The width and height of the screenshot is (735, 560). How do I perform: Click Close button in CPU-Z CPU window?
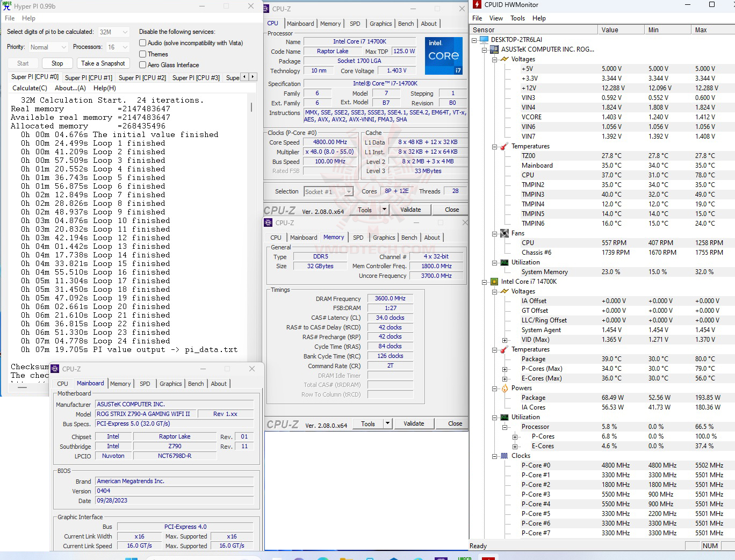pyautogui.click(x=452, y=210)
